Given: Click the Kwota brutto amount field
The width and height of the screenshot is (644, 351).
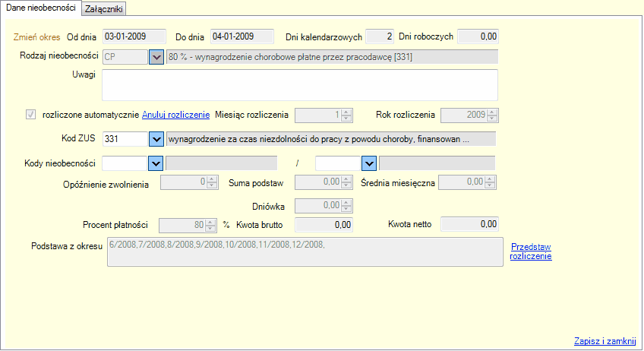Looking at the screenshot, I should tap(324, 224).
